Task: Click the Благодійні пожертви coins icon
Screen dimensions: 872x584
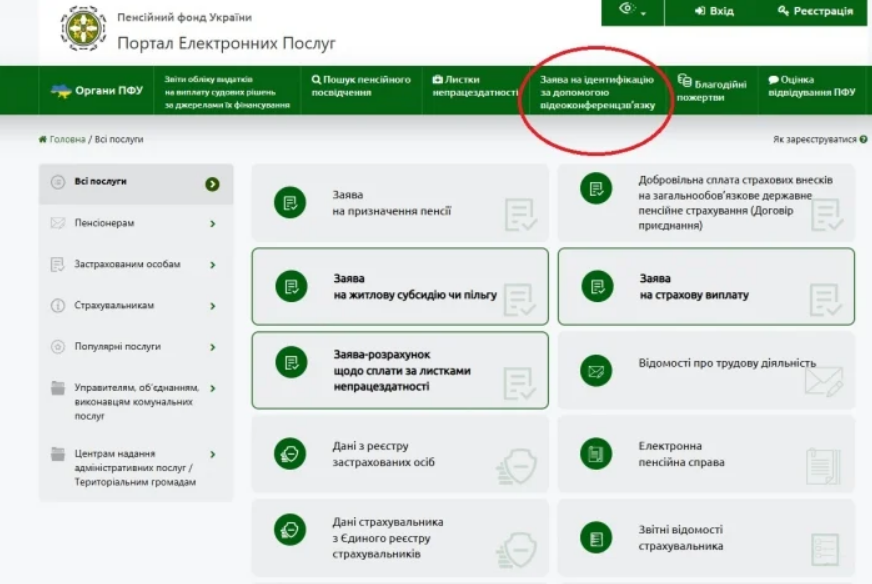Action: pyautogui.click(x=685, y=80)
